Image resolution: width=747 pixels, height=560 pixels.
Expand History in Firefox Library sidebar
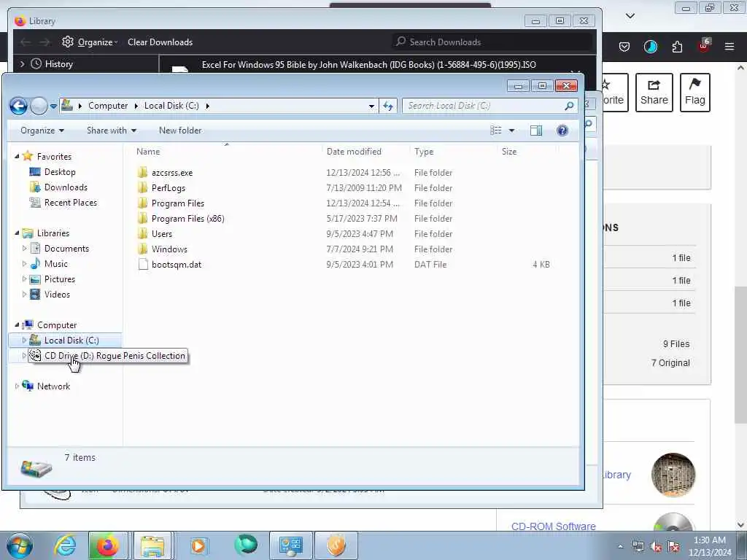click(x=22, y=63)
